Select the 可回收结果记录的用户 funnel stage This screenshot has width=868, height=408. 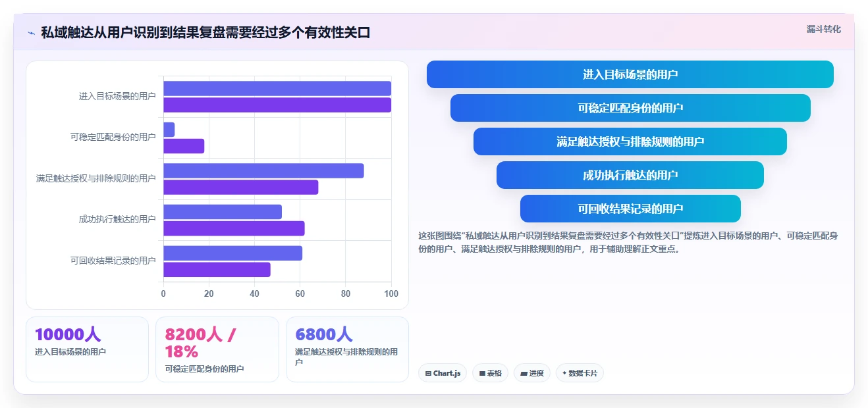click(630, 209)
